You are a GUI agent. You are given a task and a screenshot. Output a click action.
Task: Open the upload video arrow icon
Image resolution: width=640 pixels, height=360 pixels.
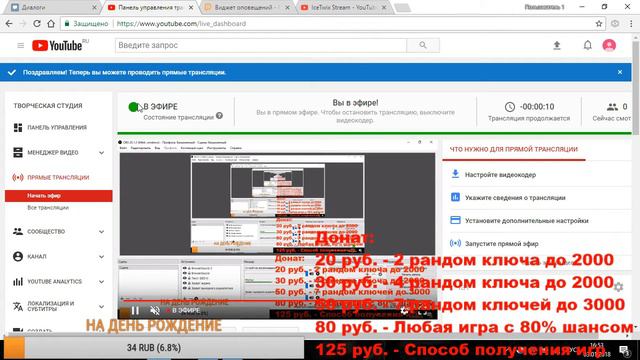click(x=557, y=45)
